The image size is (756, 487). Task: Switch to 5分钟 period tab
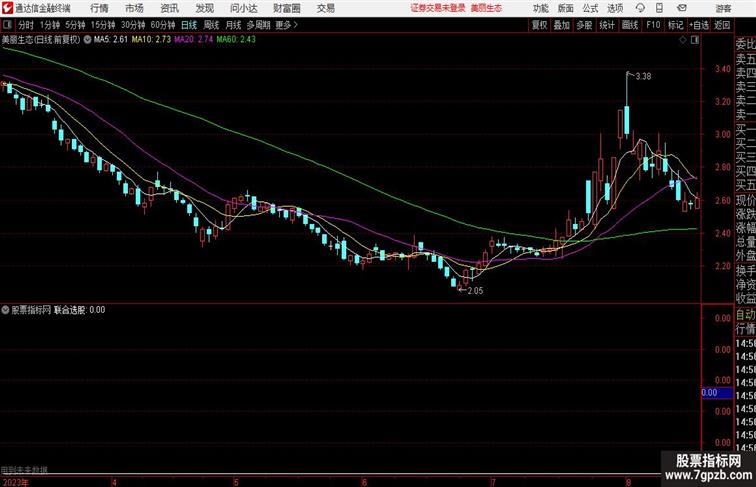click(75, 25)
